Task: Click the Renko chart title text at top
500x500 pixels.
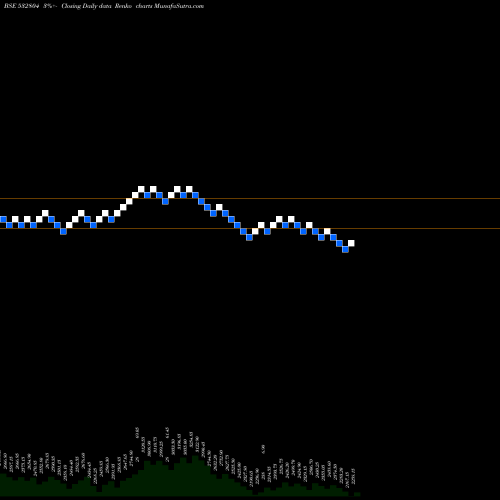Action: pyautogui.click(x=104, y=6)
